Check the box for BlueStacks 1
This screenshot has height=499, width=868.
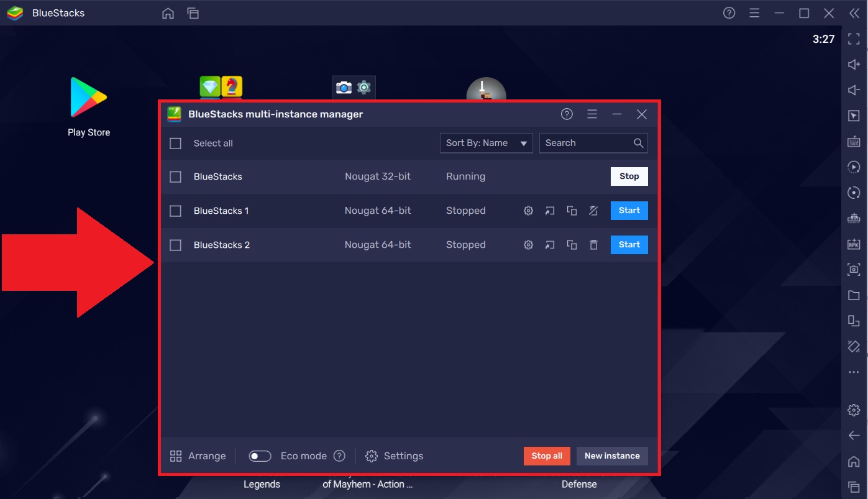point(176,211)
